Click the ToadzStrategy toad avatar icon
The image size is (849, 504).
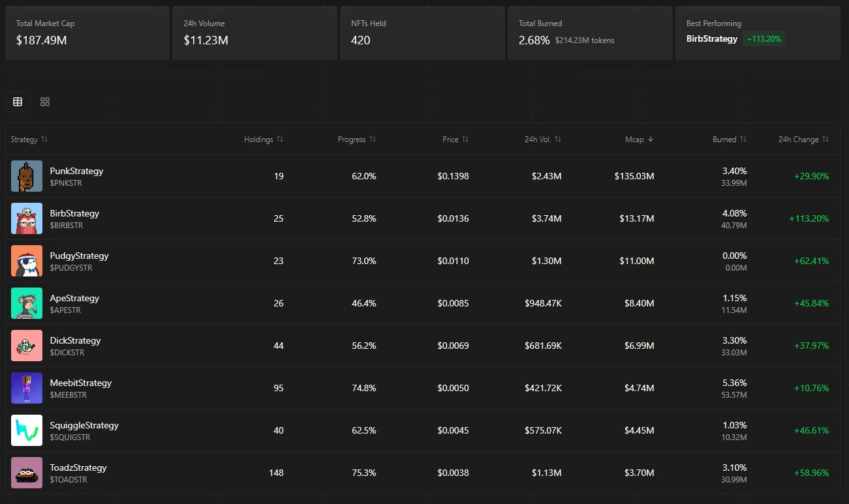click(x=27, y=473)
